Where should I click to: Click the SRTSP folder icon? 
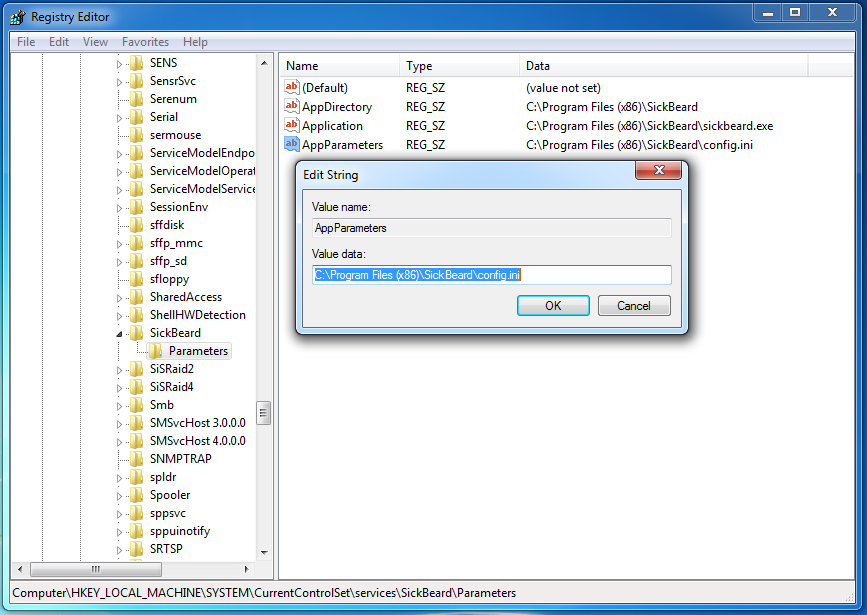click(137, 549)
